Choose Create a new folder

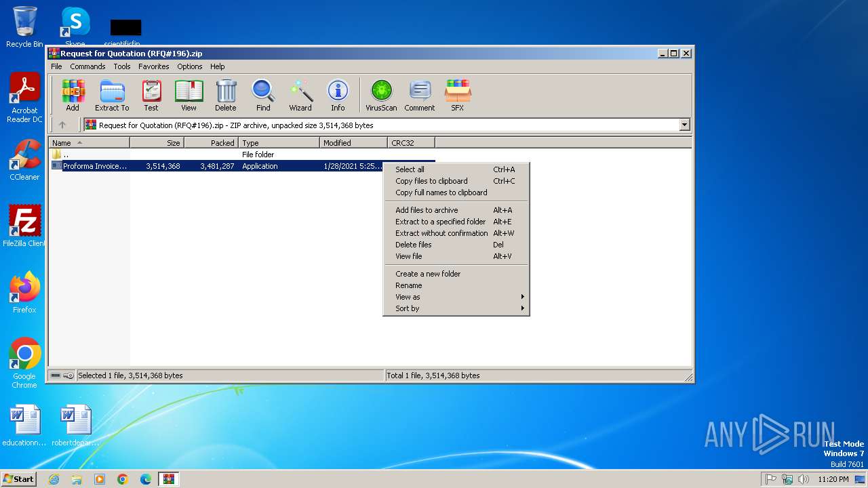pyautogui.click(x=456, y=274)
